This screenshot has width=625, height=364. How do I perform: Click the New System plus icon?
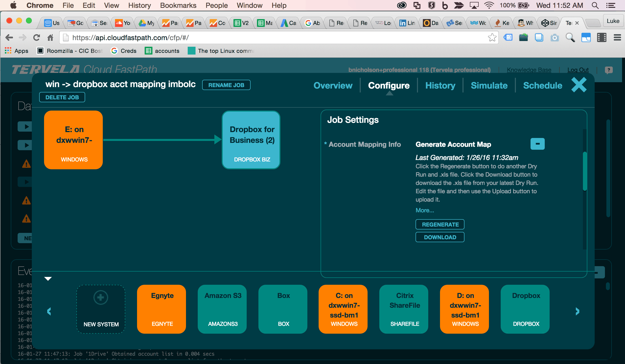click(x=100, y=297)
